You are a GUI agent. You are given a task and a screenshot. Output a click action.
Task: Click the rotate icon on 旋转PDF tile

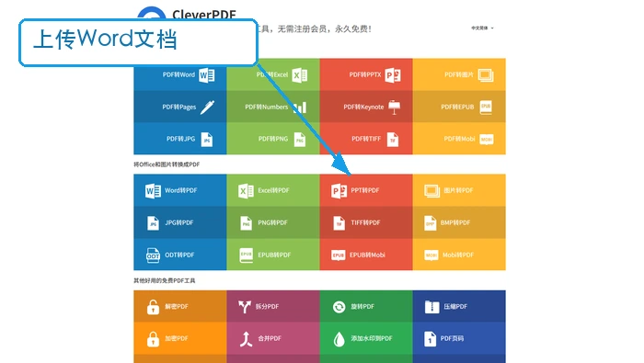click(339, 307)
